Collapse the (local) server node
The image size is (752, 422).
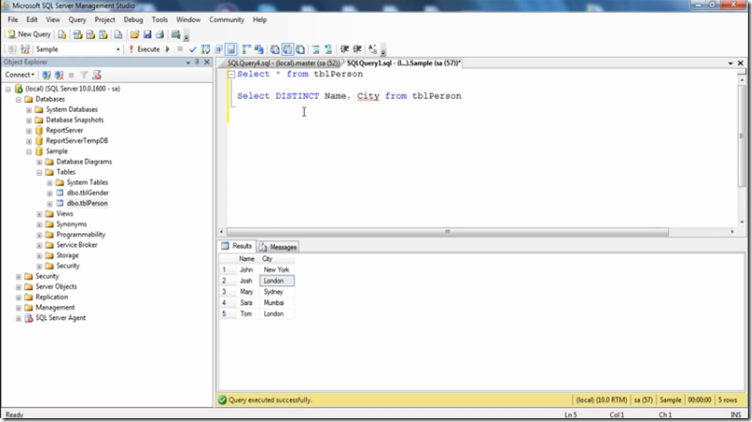pyautogui.click(x=8, y=89)
